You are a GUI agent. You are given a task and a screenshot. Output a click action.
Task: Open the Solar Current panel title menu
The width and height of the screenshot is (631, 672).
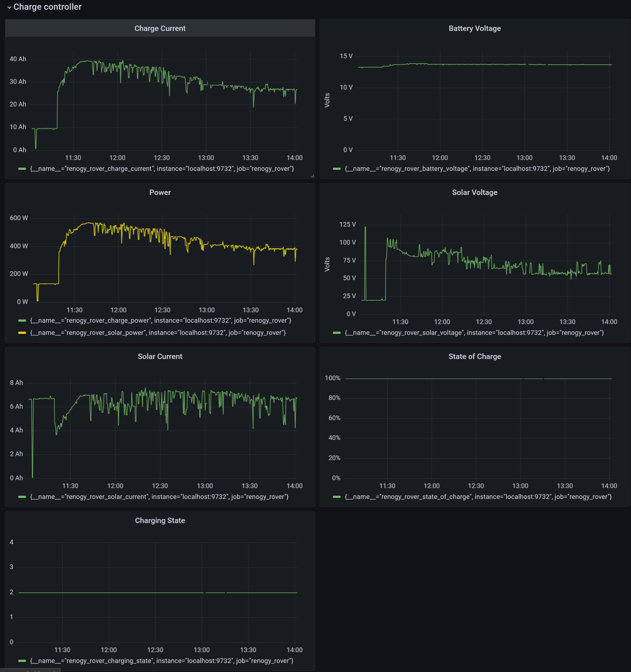pyautogui.click(x=160, y=357)
